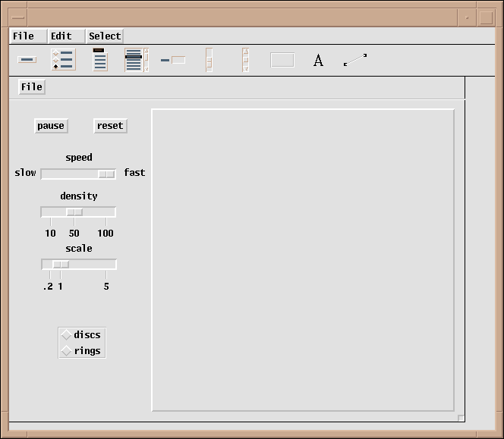Select the scrolled listbox widget icon
This screenshot has height=439, width=504.
click(x=135, y=60)
